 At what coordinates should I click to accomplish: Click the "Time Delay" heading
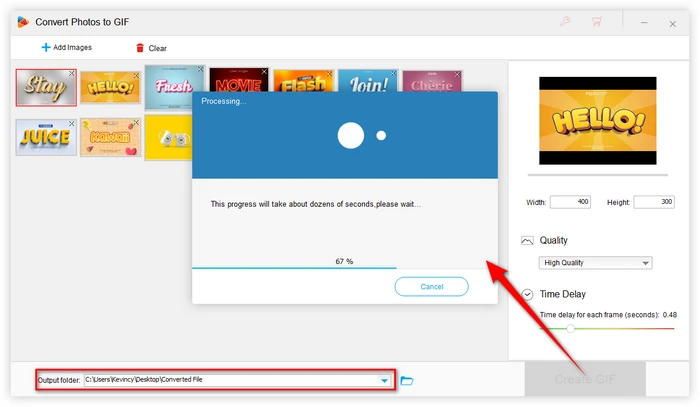point(562,294)
